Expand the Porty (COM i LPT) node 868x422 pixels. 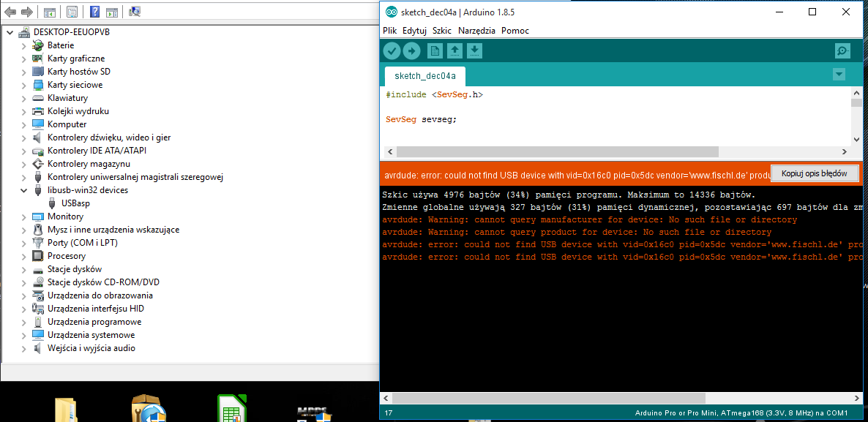[24, 243]
